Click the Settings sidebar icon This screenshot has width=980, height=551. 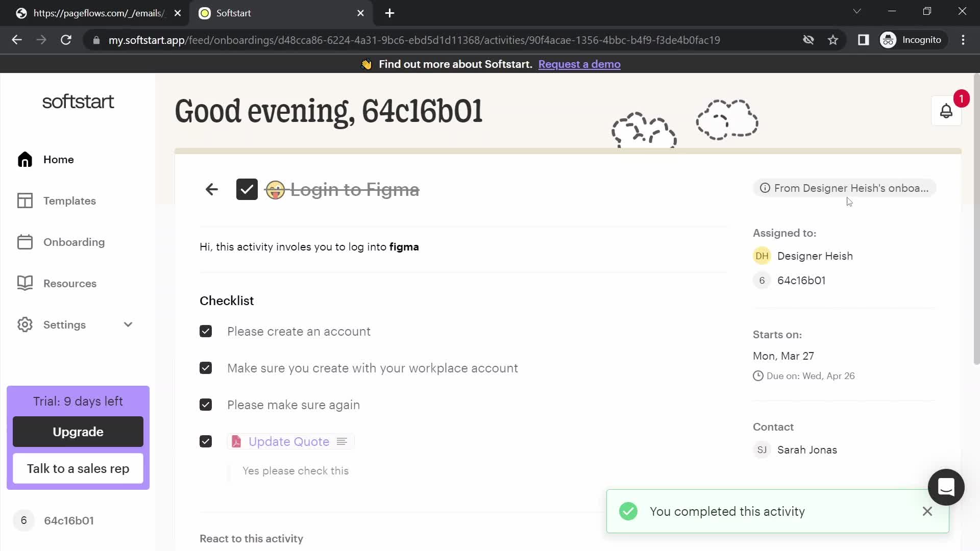[25, 325]
